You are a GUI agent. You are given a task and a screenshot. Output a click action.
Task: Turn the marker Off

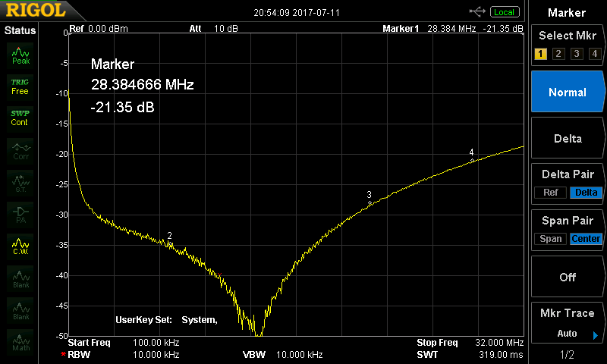coord(567,278)
